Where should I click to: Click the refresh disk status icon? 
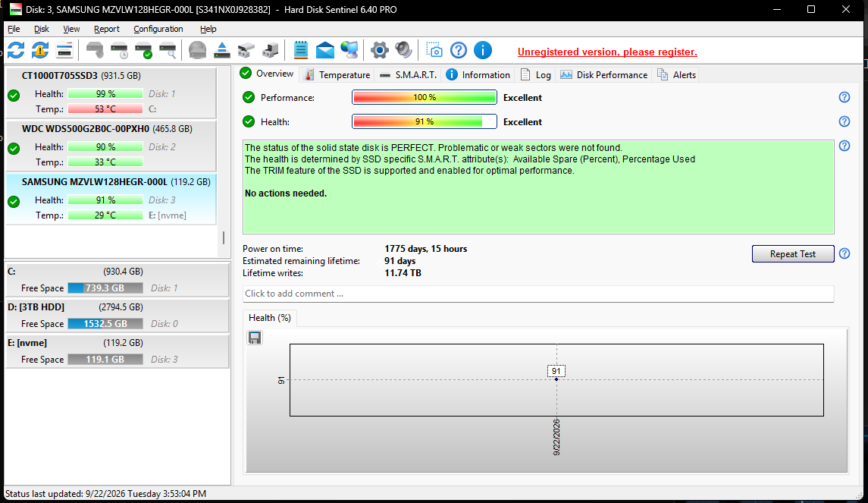(x=16, y=50)
